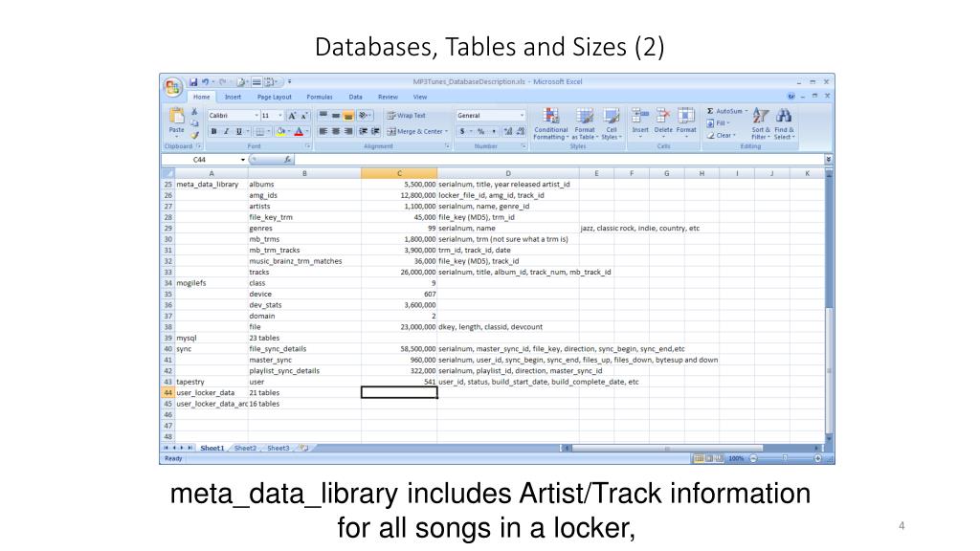This screenshot has height=551, width=980.
Task: Toggle Underline formatting
Action: click(238, 131)
